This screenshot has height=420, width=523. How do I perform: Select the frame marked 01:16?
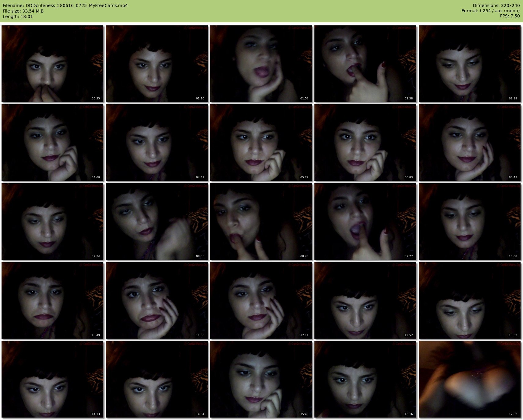pos(157,64)
